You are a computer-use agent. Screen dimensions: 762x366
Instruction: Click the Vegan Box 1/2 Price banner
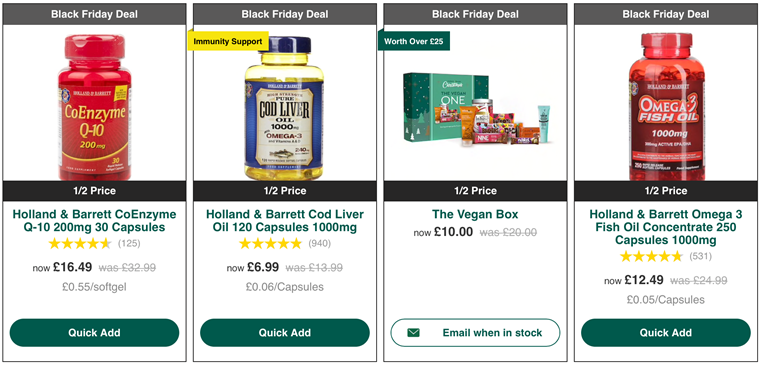coord(475,191)
